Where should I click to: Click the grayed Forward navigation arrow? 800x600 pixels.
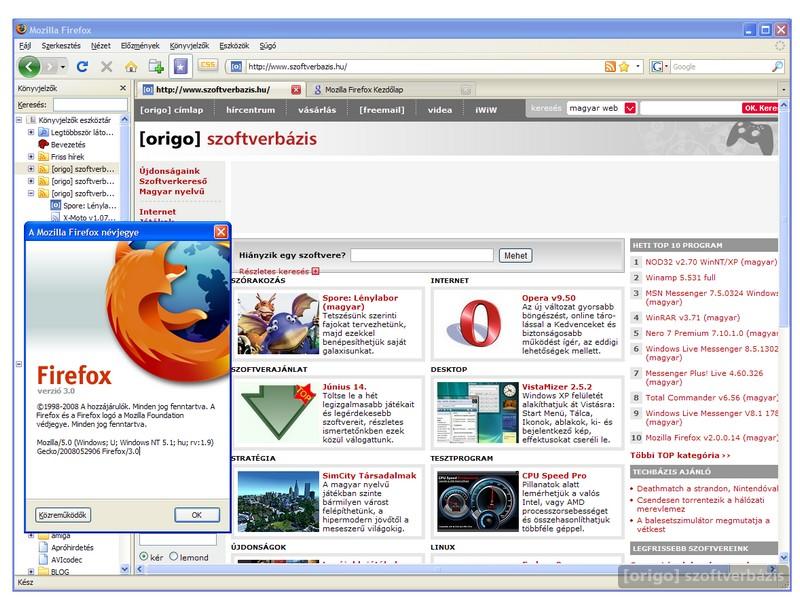point(49,67)
